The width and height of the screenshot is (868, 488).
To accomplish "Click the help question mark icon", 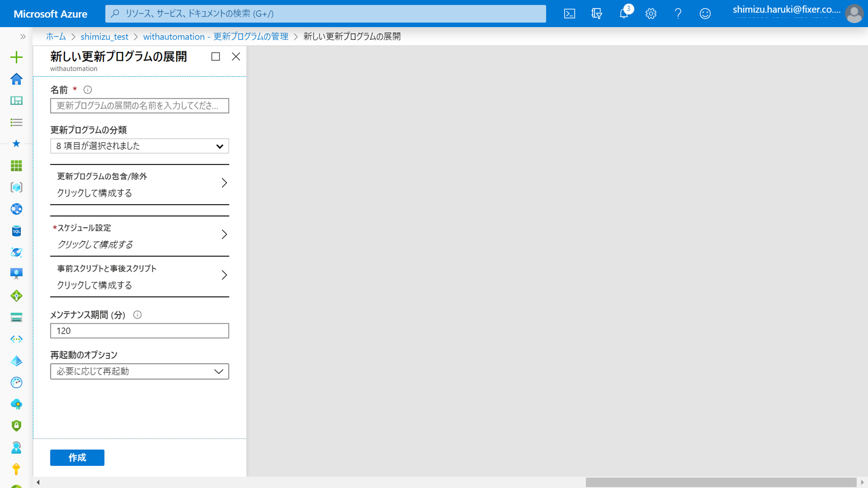I will pyautogui.click(x=678, y=13).
